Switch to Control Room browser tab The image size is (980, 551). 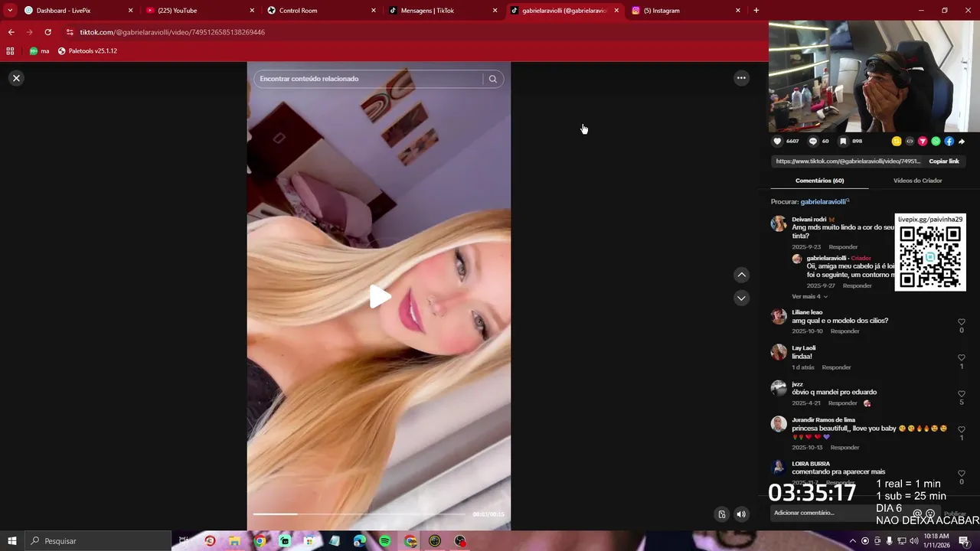322,11
